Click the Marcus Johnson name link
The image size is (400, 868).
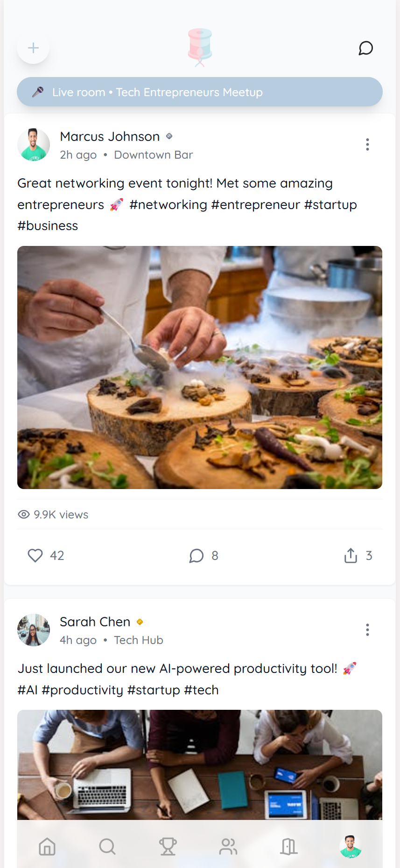(110, 136)
